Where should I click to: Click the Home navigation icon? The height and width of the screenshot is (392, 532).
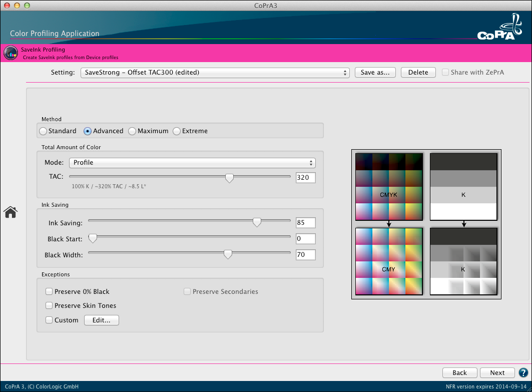10,212
